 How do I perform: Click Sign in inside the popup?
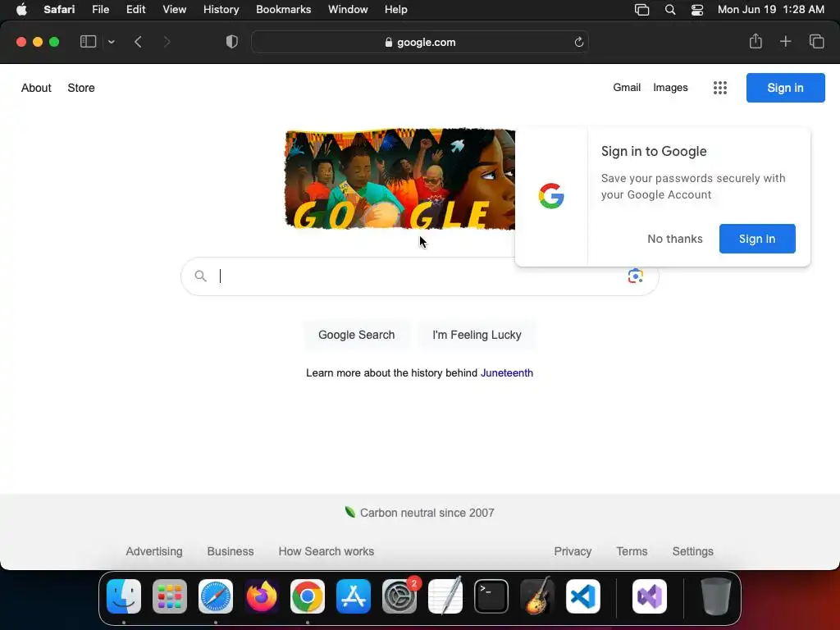click(757, 239)
